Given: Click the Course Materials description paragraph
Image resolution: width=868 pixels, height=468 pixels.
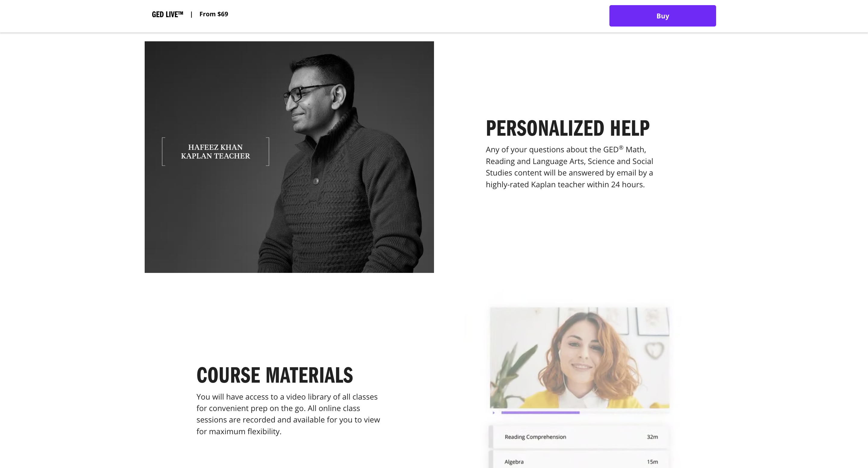Looking at the screenshot, I should coord(288,414).
